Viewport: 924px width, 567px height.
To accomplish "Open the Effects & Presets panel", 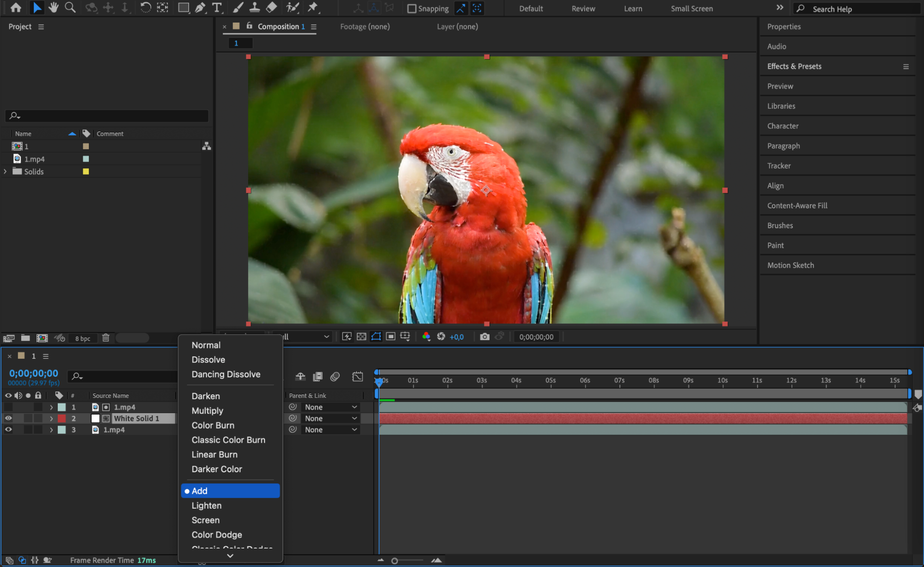I will click(x=794, y=66).
